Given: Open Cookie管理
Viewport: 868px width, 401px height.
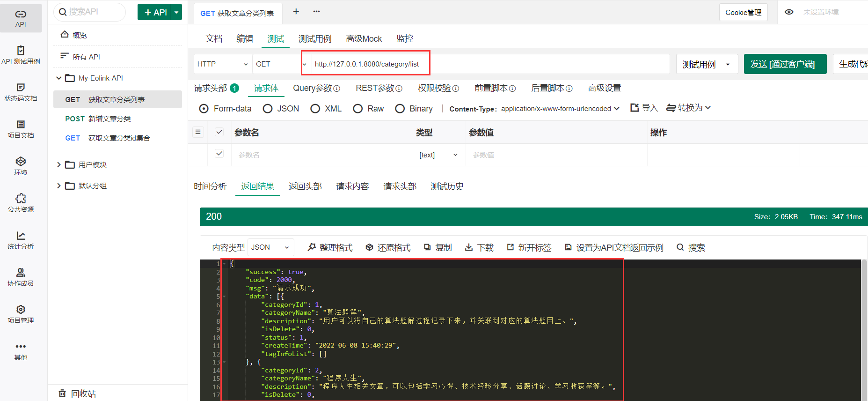Looking at the screenshot, I should point(744,12).
